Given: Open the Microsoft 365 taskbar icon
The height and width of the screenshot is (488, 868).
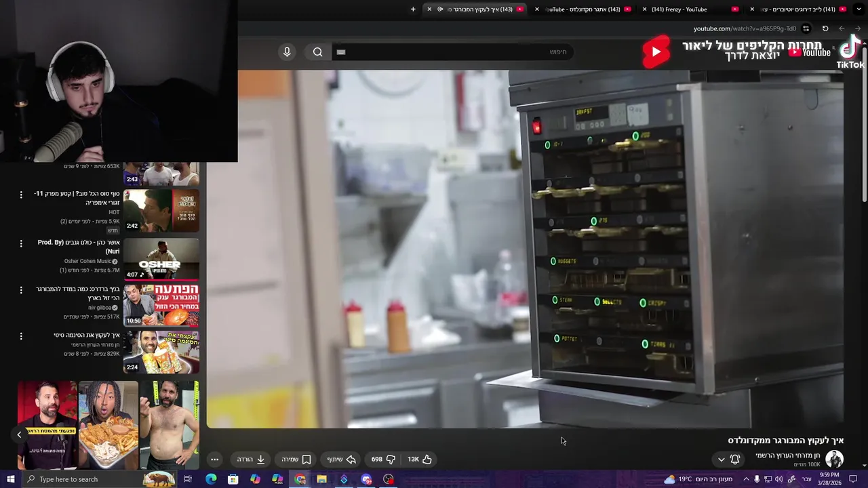Looking at the screenshot, I should 277,479.
